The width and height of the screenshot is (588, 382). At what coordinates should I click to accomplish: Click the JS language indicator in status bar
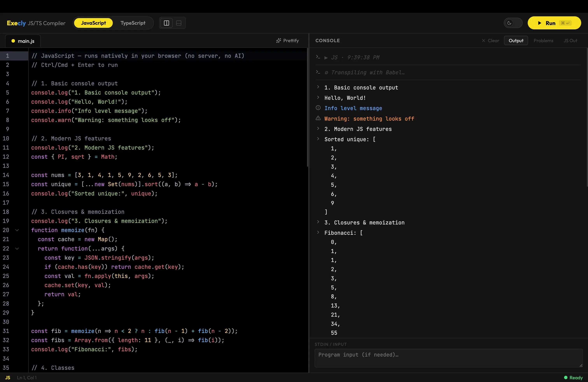[8, 378]
